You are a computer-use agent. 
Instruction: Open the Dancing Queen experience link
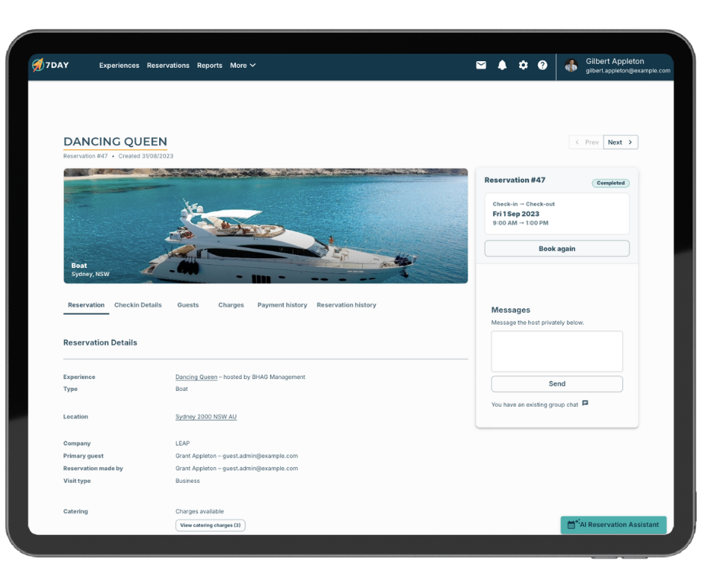click(196, 378)
